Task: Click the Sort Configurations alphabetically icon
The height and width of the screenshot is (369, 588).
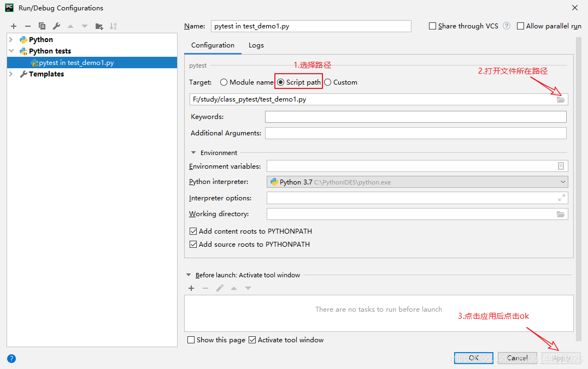Action: [113, 26]
